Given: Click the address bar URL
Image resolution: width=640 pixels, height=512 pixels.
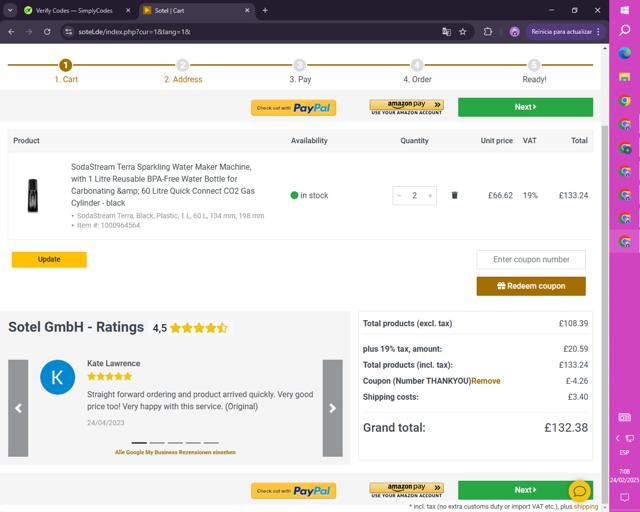Looking at the screenshot, I should [134, 31].
